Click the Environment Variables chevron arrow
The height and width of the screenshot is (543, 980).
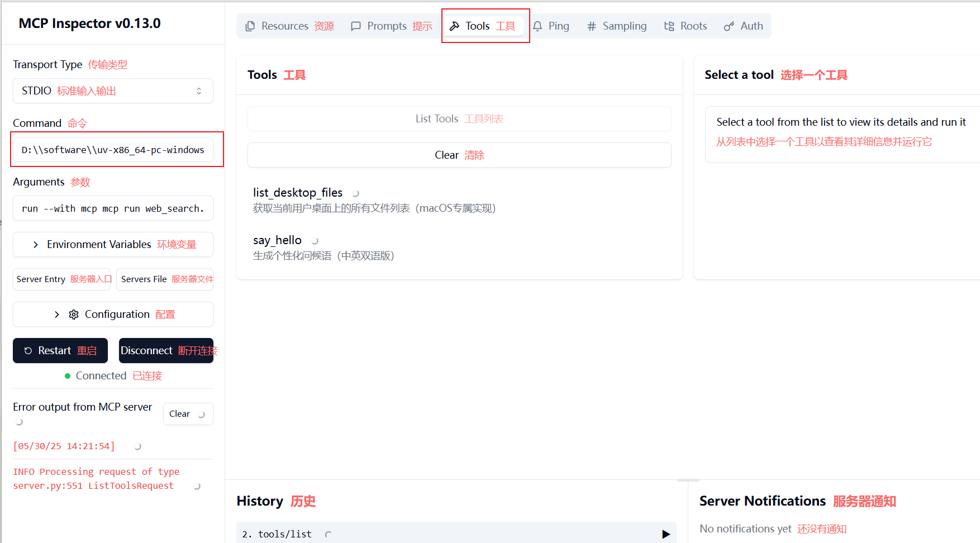(36, 245)
